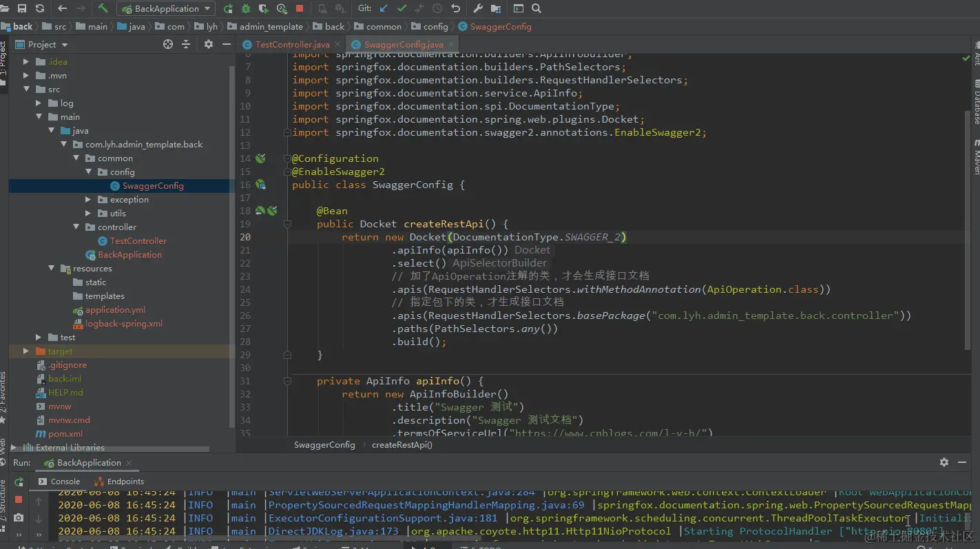Click the Rerun icon in top toolbar

[228, 8]
